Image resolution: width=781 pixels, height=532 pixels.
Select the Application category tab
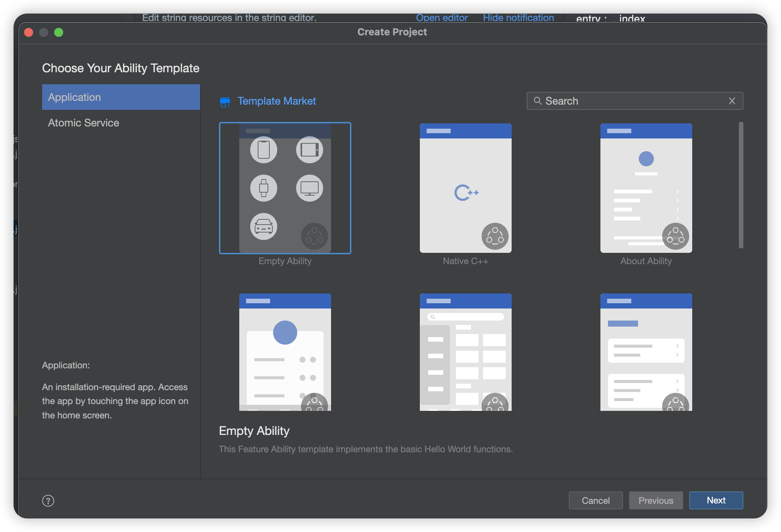(x=121, y=97)
